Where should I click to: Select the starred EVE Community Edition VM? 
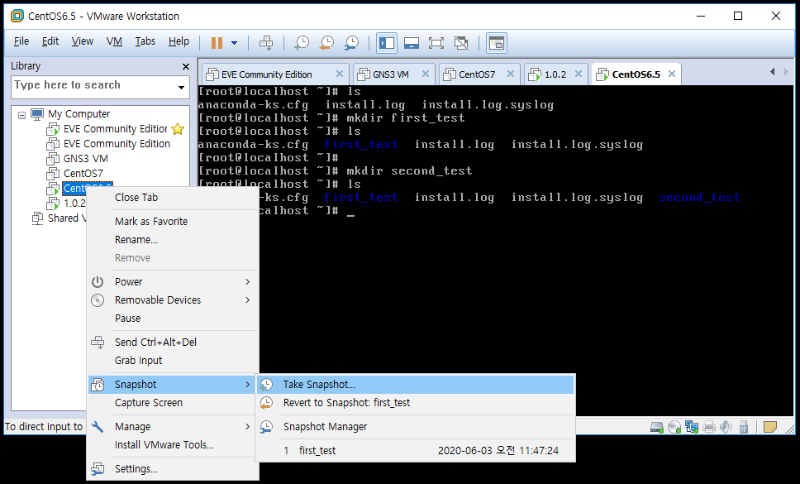click(115, 129)
